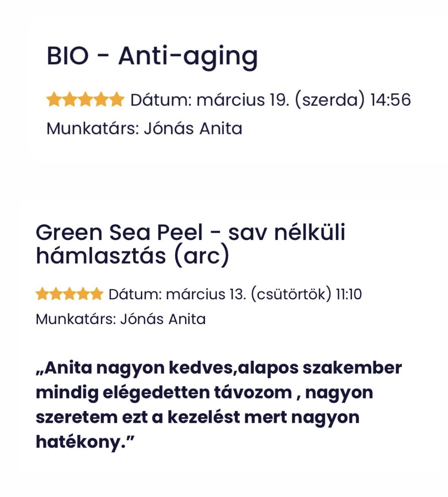
Task: Click Jónás Anita in the Green Sea Peel card
Action: pyautogui.click(x=163, y=319)
